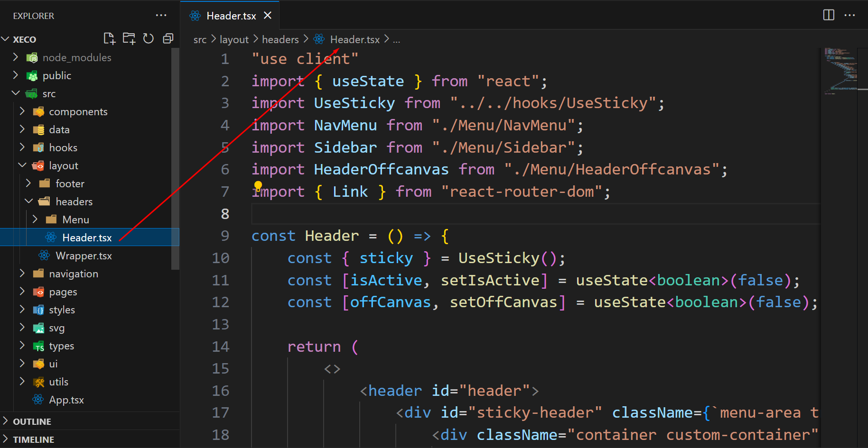868x448 pixels.
Task: Click "./Menu/NavMenu" import path
Action: coord(504,125)
